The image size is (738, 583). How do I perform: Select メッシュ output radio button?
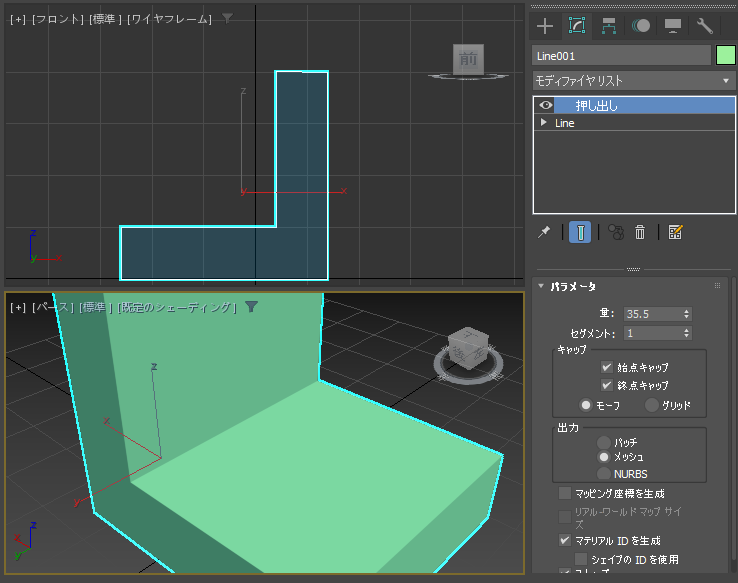pyautogui.click(x=603, y=457)
